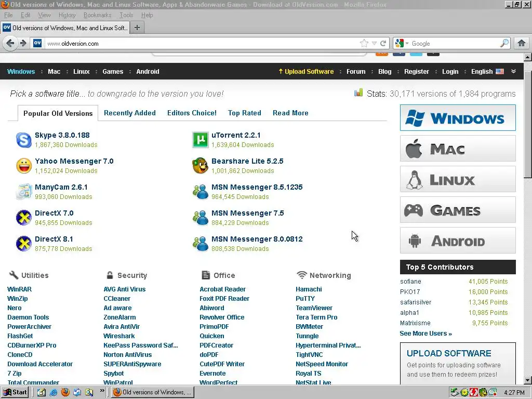532x399 pixels.
Task: Click the search magnifier icon
Action: pos(504,44)
